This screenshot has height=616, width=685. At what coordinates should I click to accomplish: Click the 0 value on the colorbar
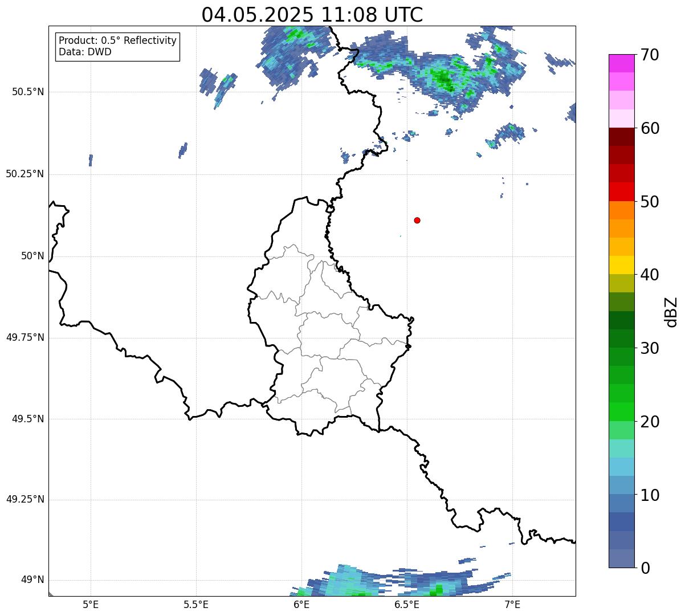(645, 568)
